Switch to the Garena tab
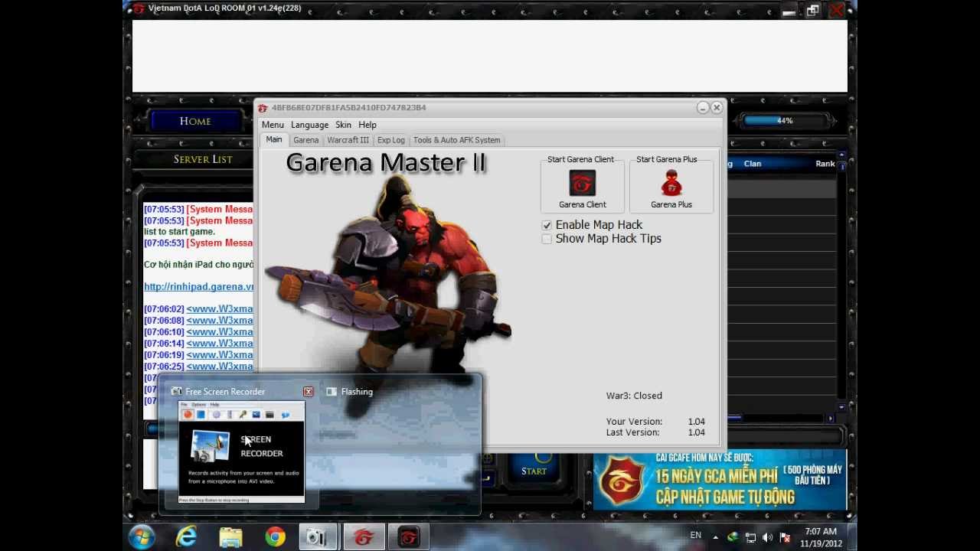This screenshot has height=551, width=980. 305,140
